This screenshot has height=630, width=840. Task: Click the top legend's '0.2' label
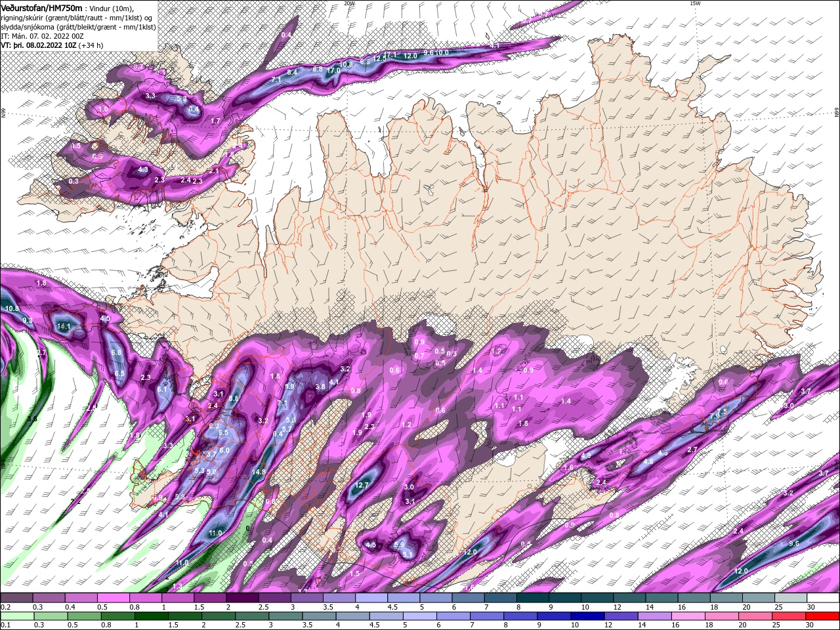point(5,607)
